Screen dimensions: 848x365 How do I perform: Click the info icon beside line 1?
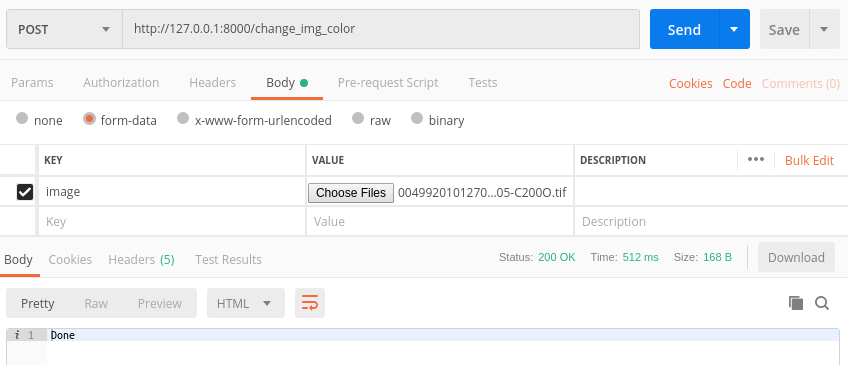[17, 335]
